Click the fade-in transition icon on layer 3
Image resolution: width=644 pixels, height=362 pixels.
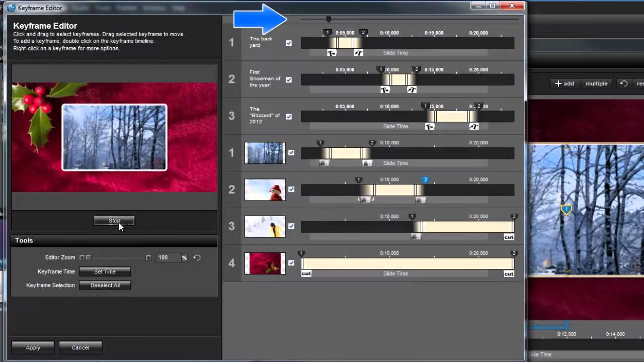pyautogui.click(x=416, y=237)
